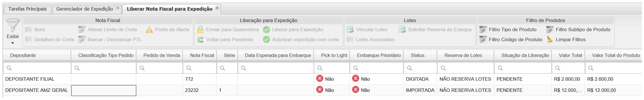The width and height of the screenshot is (644, 100).
Task: Click the Ponto de Alerta warning icon
Action: pyautogui.click(x=149, y=30)
